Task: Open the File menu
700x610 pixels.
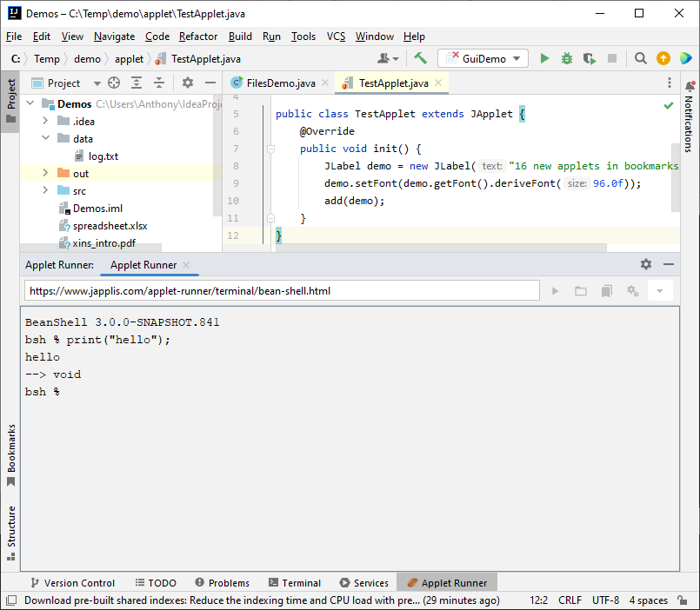Action: coord(14,36)
